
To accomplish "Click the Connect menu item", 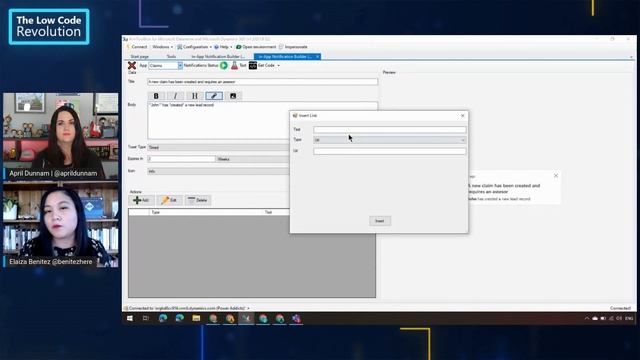I will 137,47.
